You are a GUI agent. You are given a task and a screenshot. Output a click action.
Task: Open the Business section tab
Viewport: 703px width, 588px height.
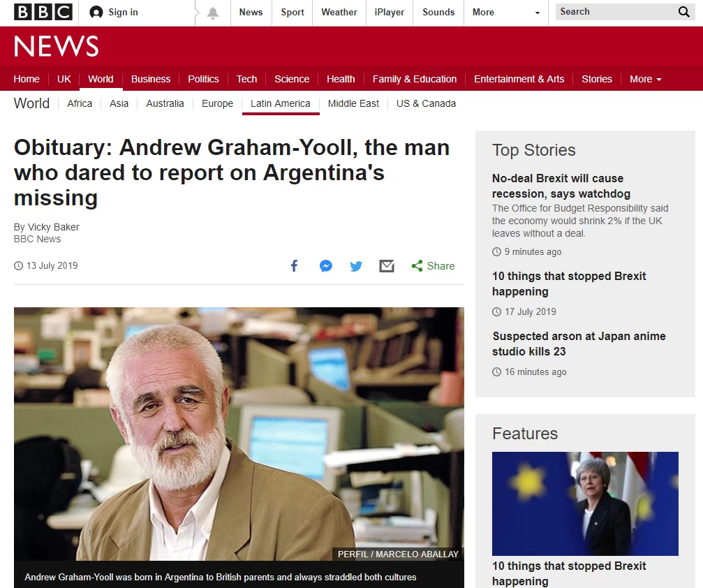(x=151, y=79)
